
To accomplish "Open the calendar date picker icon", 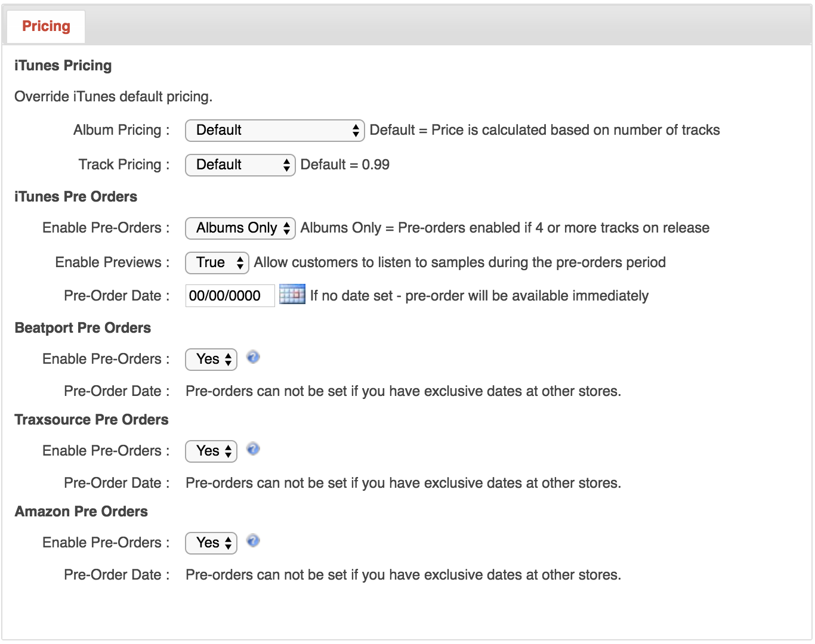I will (x=292, y=295).
